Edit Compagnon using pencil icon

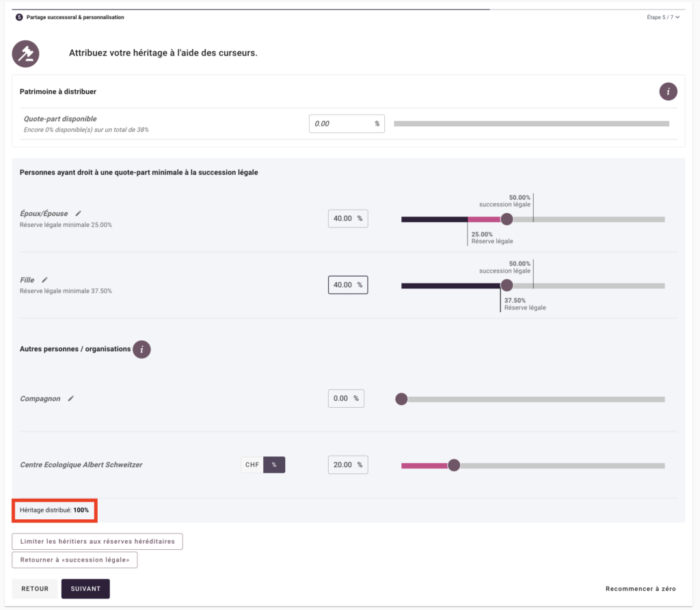(x=70, y=398)
